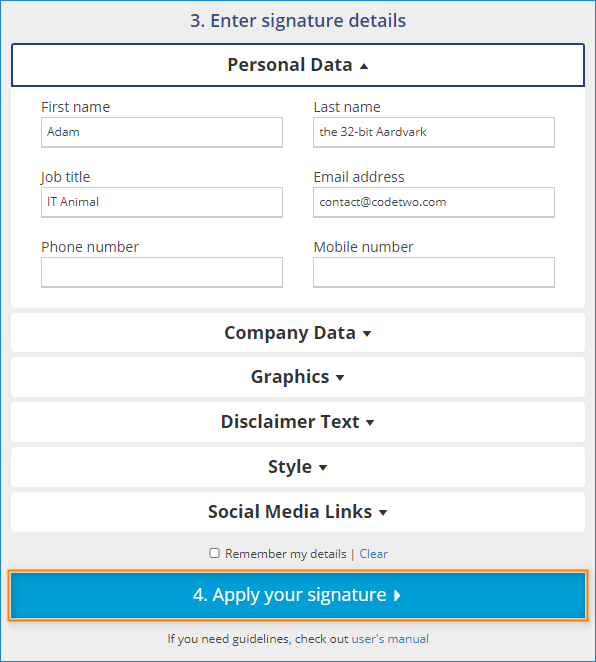This screenshot has width=596, height=662.
Task: Collapse the Personal Data section arrow
Action: pos(364,66)
